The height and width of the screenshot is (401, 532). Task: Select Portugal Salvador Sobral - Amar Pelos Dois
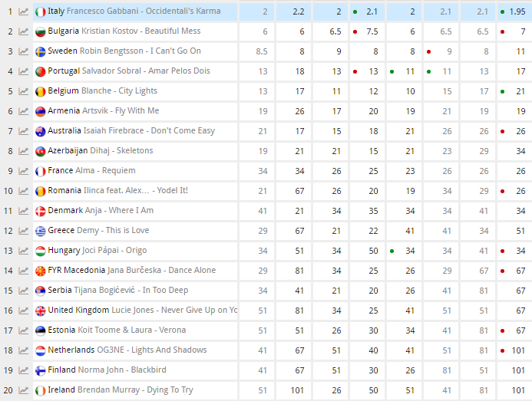(x=128, y=71)
